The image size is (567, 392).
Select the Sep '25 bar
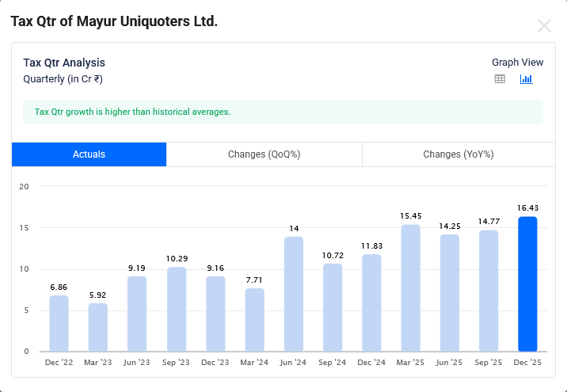(489, 291)
